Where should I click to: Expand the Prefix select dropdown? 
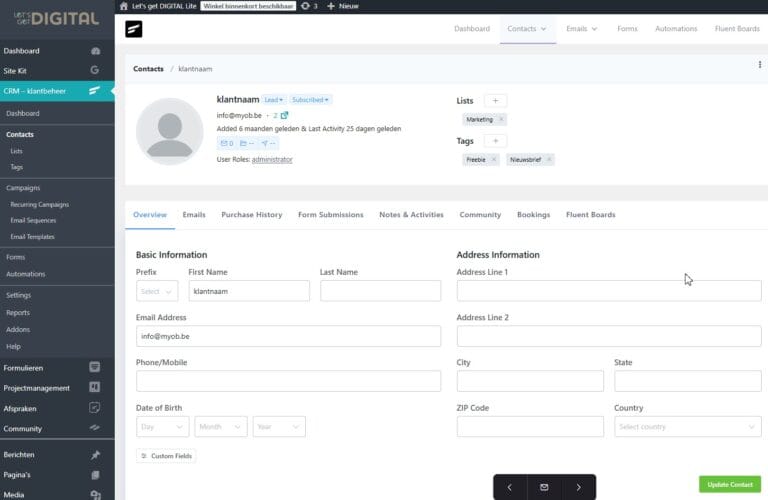point(157,291)
